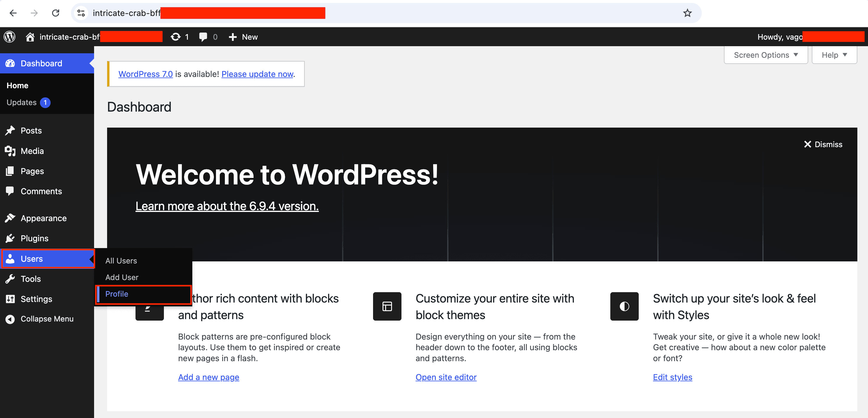Click the plus icon next to New
868x418 pixels.
[233, 37]
